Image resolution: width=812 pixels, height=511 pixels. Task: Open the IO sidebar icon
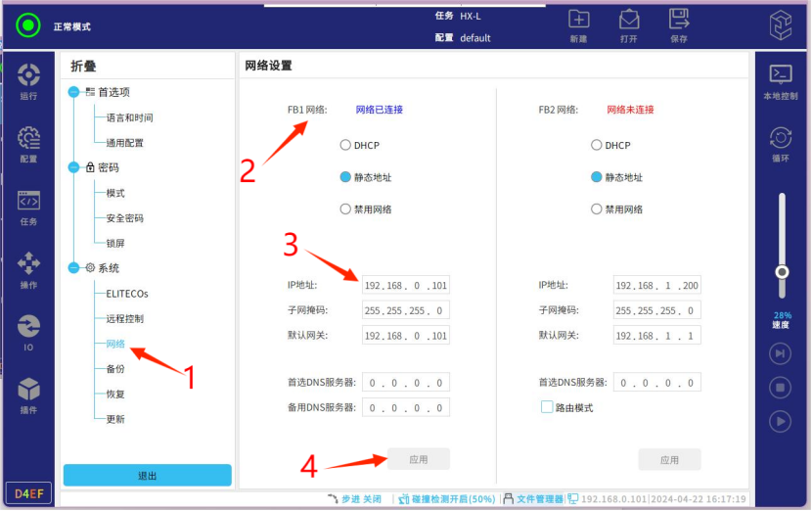28,331
